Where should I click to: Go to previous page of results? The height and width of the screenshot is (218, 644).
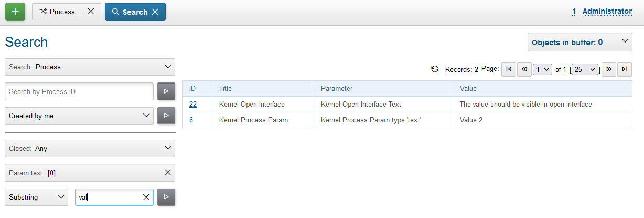(x=524, y=69)
